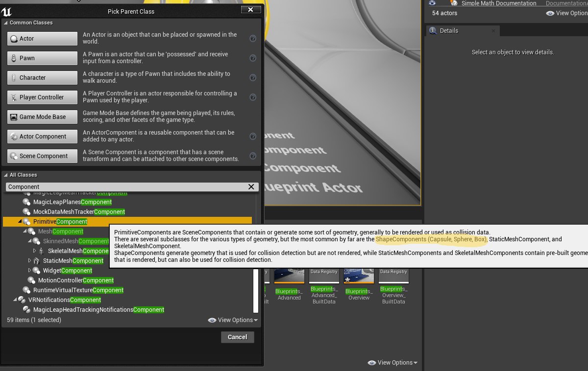588x371 pixels.
Task: Open View Options in Pick Parent Class
Action: coord(233,320)
